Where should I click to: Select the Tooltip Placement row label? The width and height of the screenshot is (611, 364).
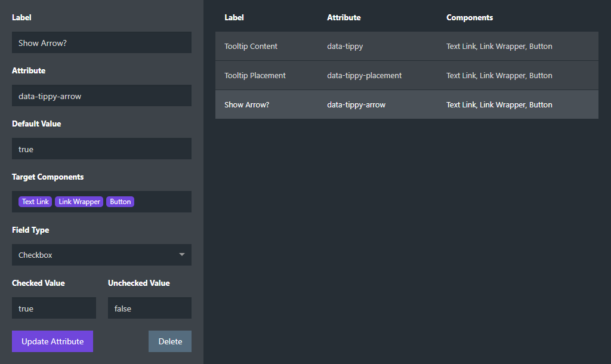[255, 75]
